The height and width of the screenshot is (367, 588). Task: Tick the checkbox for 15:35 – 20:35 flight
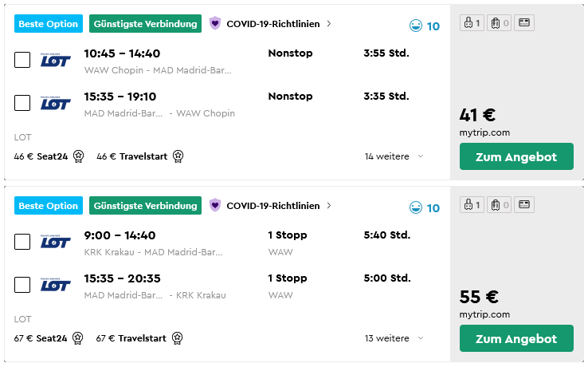pyautogui.click(x=22, y=285)
